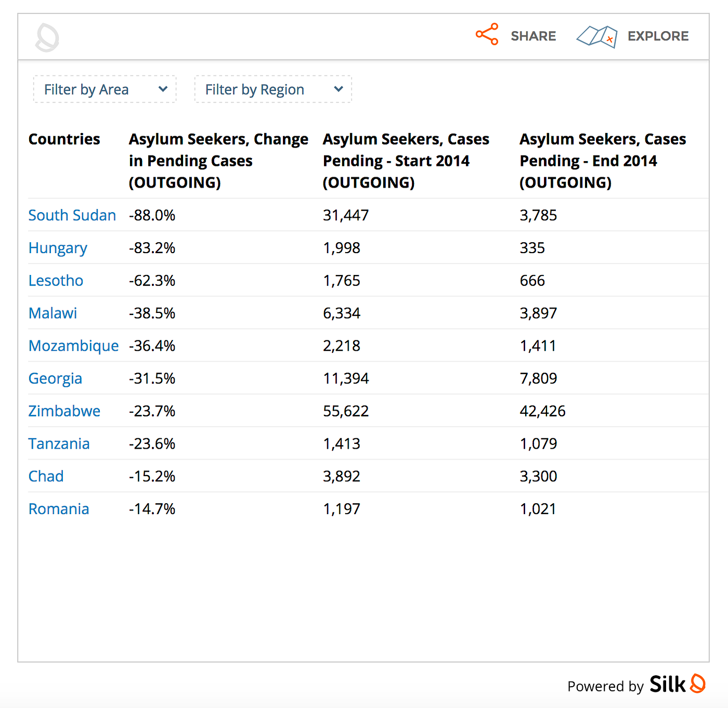Sort by Change in Pending Cases column header
The height and width of the screenshot is (708, 728).
tap(218, 161)
